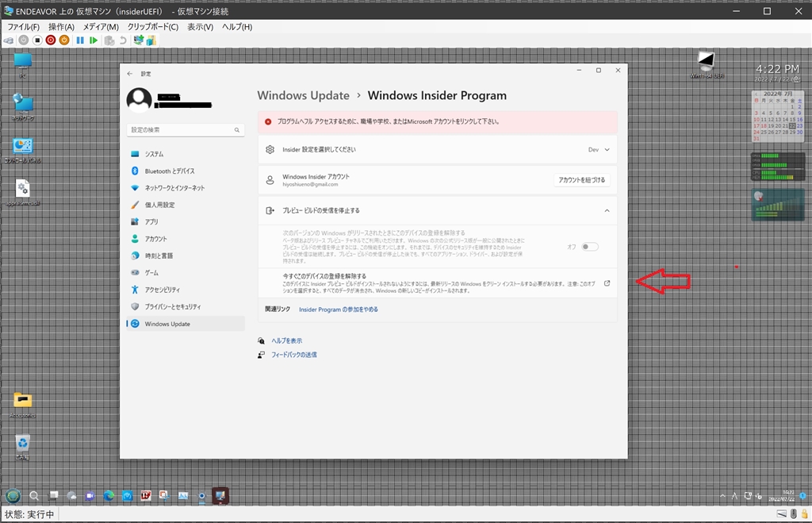Go back with the Settings back arrow
The height and width of the screenshot is (523, 812).
pos(130,74)
